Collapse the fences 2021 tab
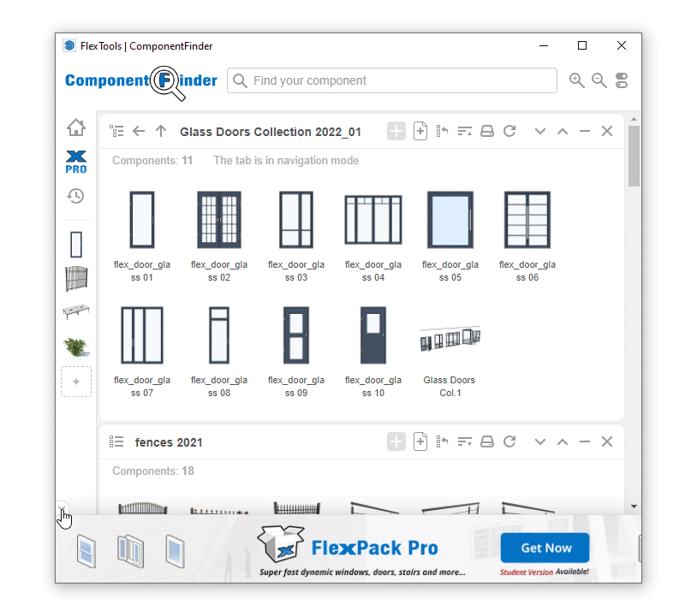 (585, 441)
